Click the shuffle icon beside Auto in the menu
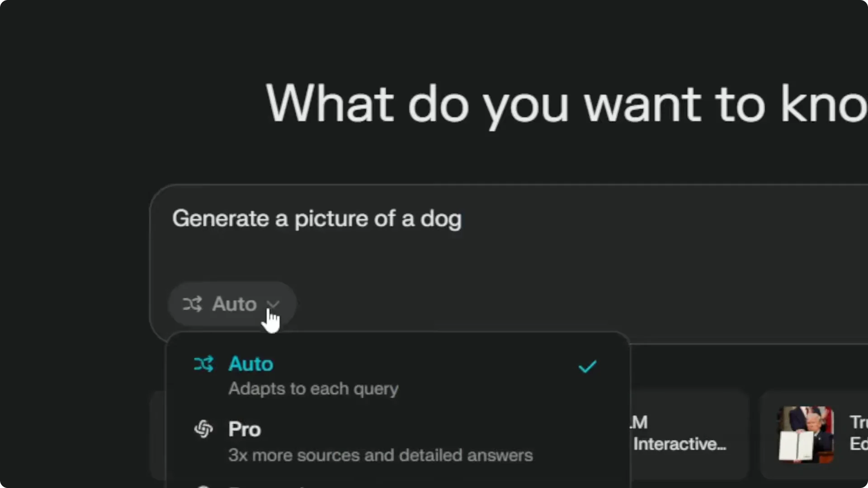The image size is (868, 488). [x=204, y=364]
